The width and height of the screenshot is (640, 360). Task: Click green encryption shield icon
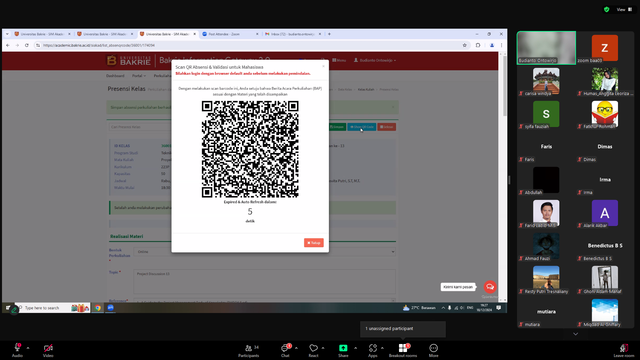point(607,9)
